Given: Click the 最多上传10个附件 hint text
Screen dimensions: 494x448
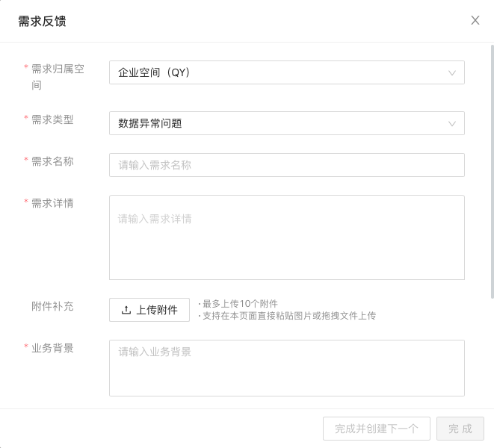Looking at the screenshot, I should (240, 304).
